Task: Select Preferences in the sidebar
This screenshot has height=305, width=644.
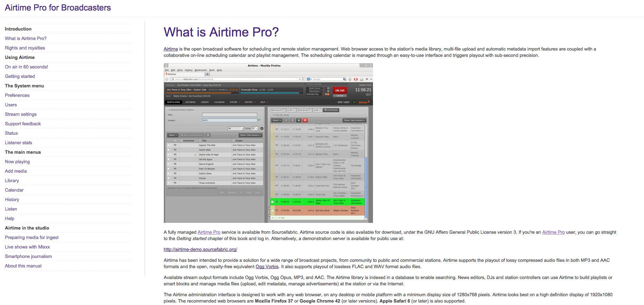Action: coord(17,95)
